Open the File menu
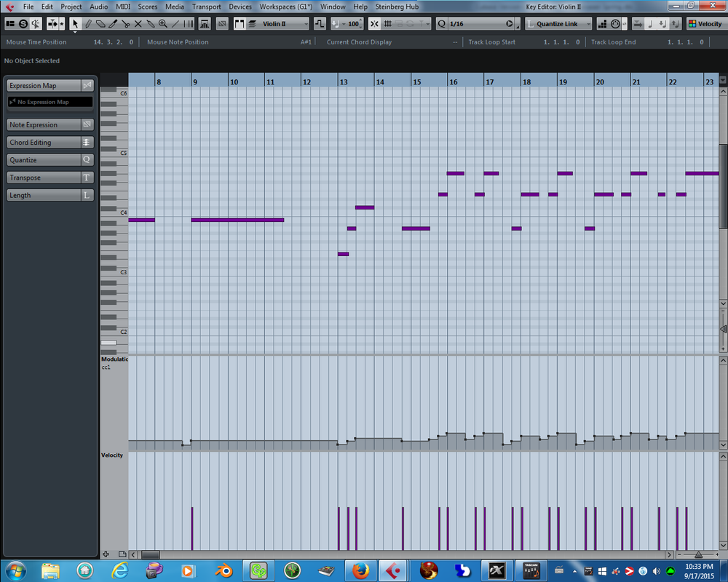The width and height of the screenshot is (728, 582). (28, 7)
